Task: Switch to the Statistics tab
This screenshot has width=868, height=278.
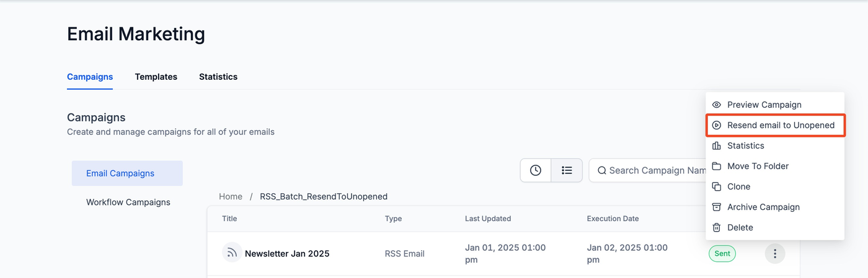Action: [218, 77]
